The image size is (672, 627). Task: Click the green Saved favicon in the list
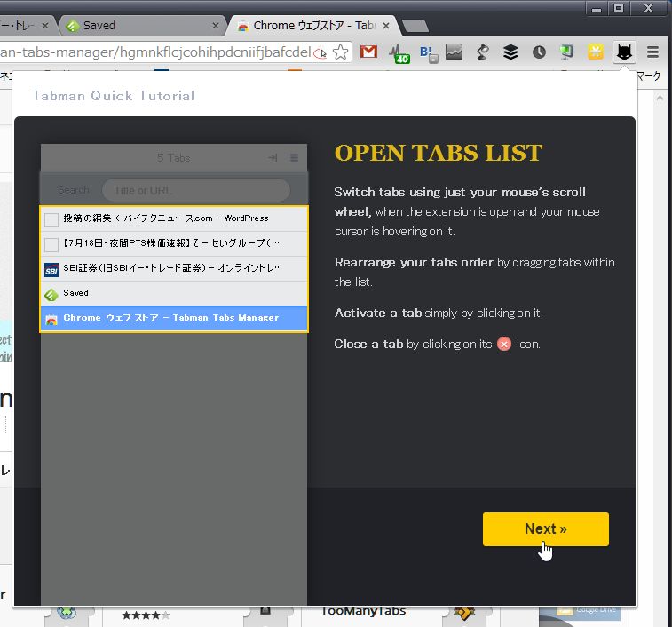51,295
